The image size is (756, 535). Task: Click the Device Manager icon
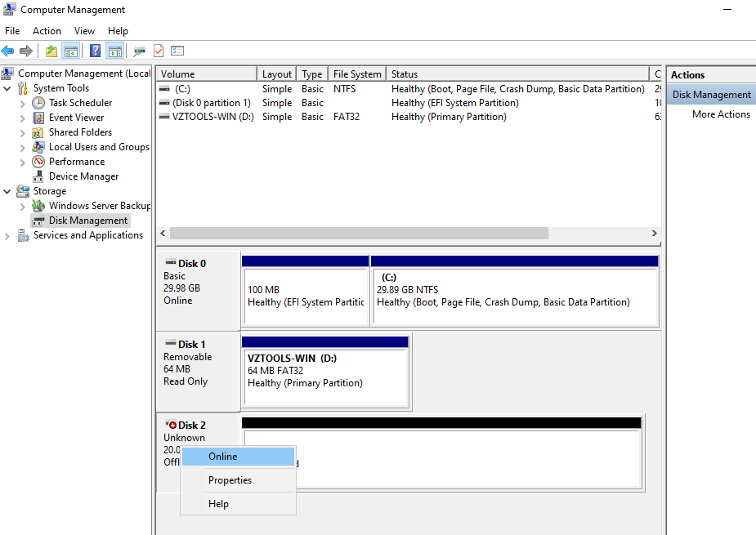pos(38,176)
